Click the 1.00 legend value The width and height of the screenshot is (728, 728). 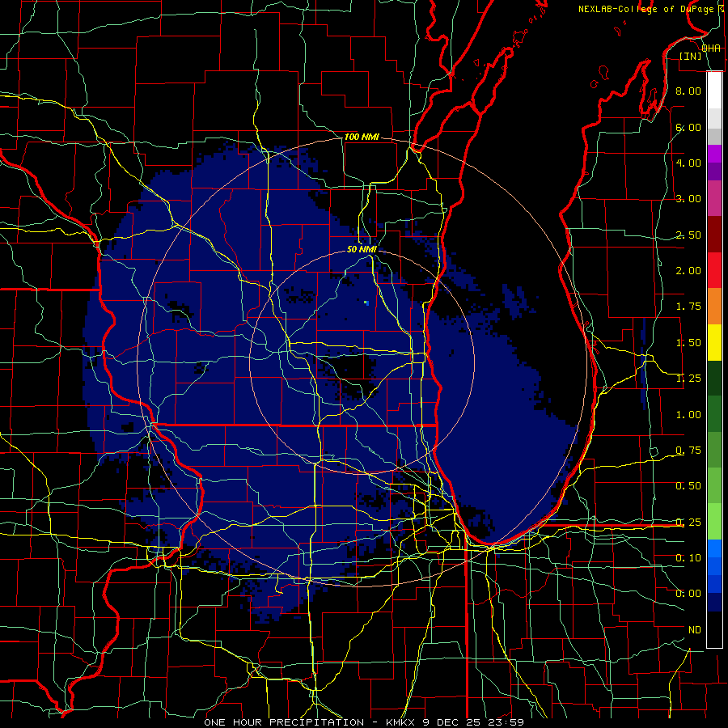[688, 415]
